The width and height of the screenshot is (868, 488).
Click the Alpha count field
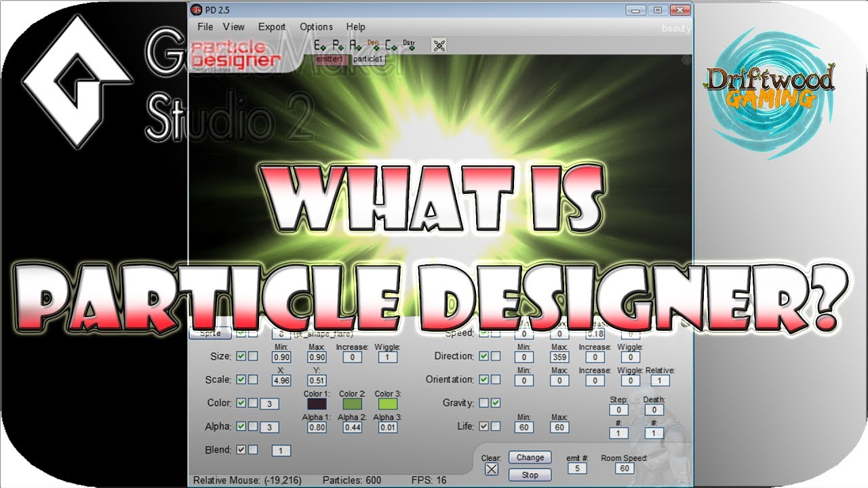pyautogui.click(x=269, y=427)
